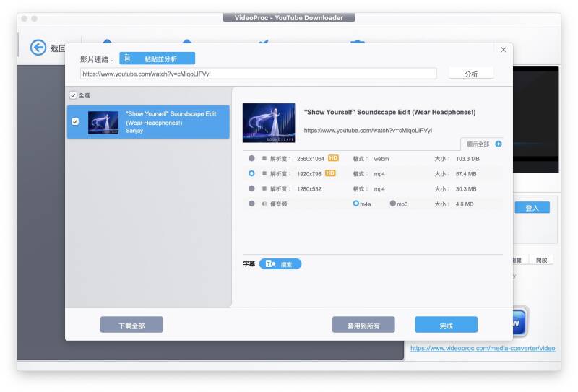The image size is (578, 392).
Task: Click the 開啟 open button in main window
Action: 541,260
